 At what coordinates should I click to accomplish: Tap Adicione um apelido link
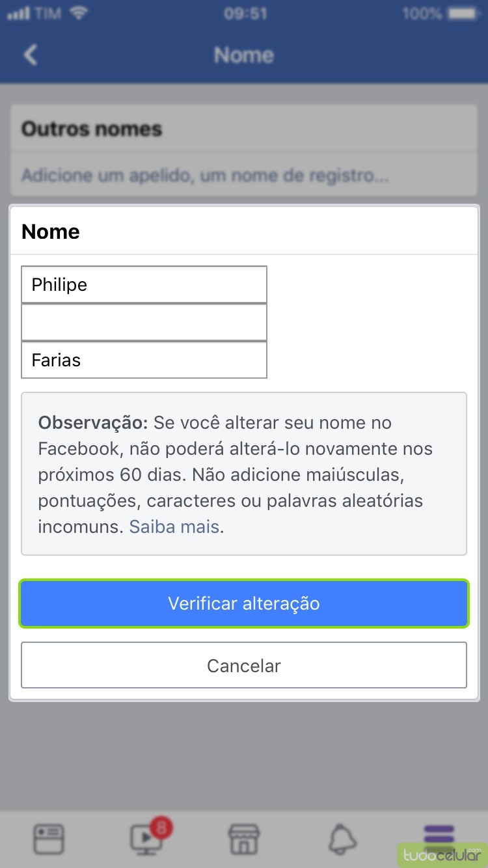point(205,175)
